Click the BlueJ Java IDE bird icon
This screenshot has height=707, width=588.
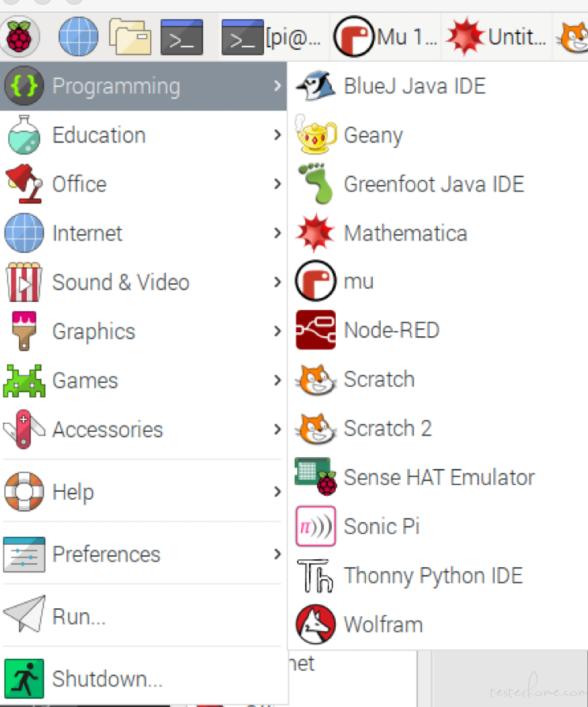[315, 85]
